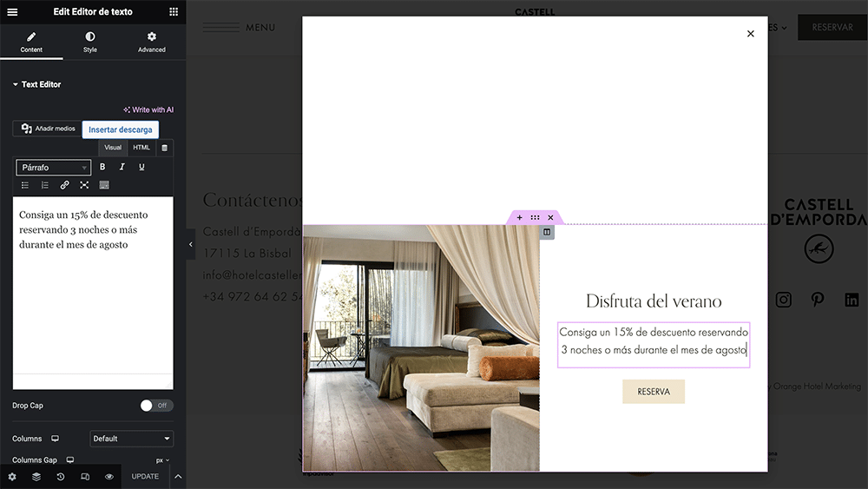Image resolution: width=868 pixels, height=489 pixels.
Task: Open the Instagram icon link
Action: click(783, 300)
